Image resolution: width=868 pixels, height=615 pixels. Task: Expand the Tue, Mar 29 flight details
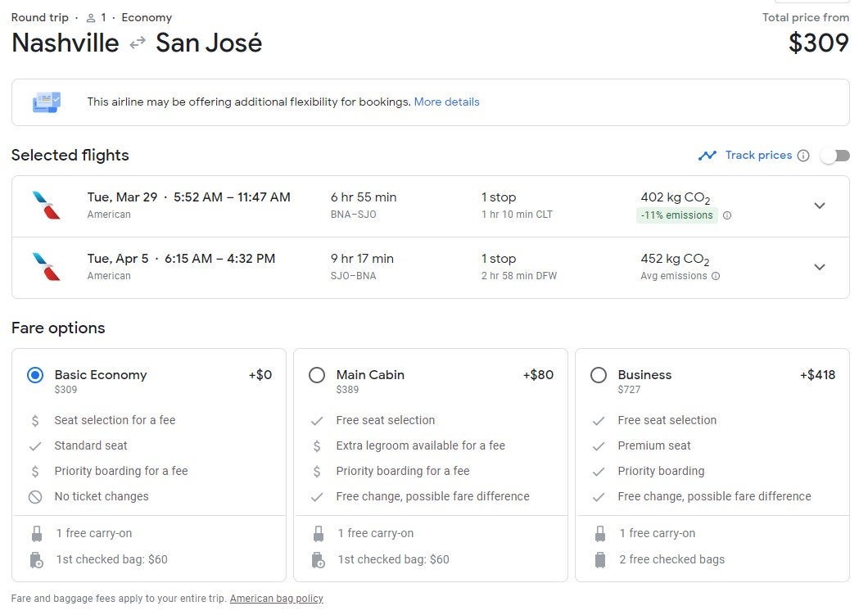click(819, 206)
